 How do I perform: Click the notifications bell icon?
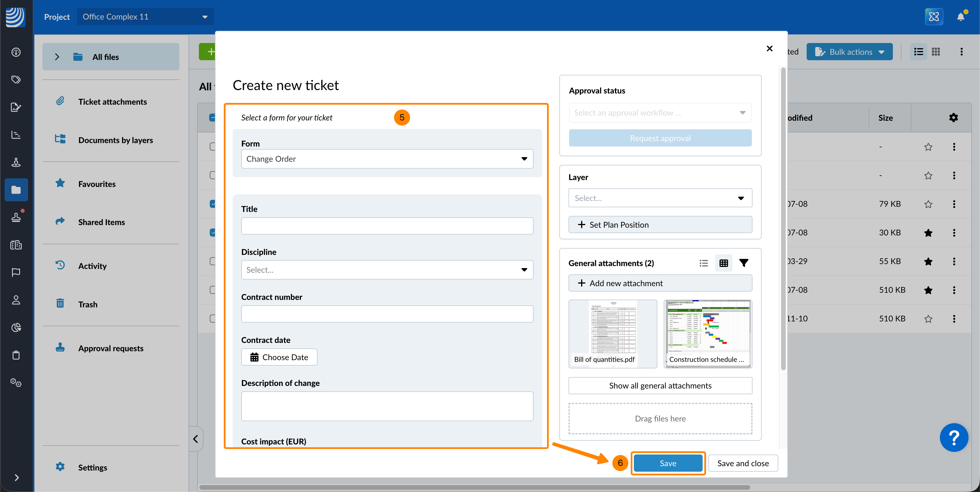960,17
